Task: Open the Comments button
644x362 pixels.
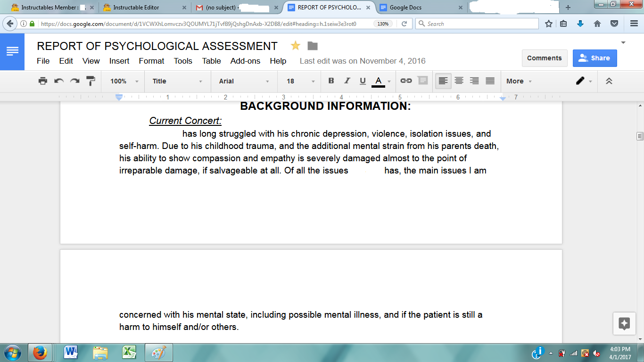Action: click(x=545, y=58)
